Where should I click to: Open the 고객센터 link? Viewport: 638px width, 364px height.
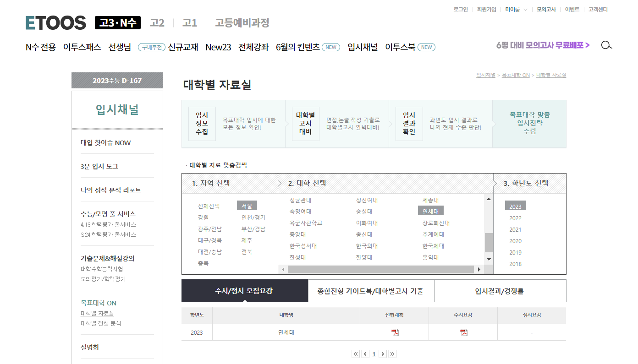click(x=598, y=9)
